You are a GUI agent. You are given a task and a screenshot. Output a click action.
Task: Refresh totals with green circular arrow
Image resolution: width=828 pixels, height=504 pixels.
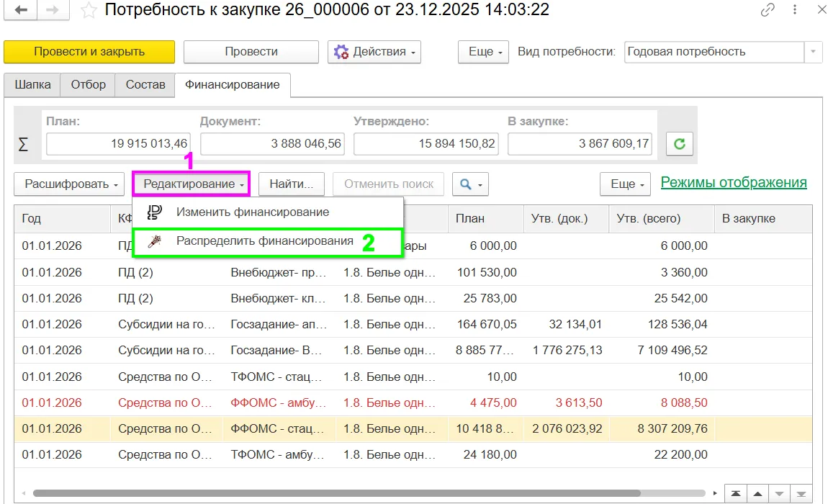[x=679, y=144]
